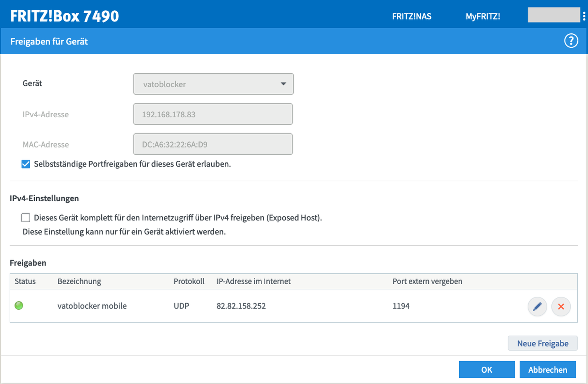This screenshot has width=588, height=384.
Task: Click the Abbrechen button
Action: [548, 369]
